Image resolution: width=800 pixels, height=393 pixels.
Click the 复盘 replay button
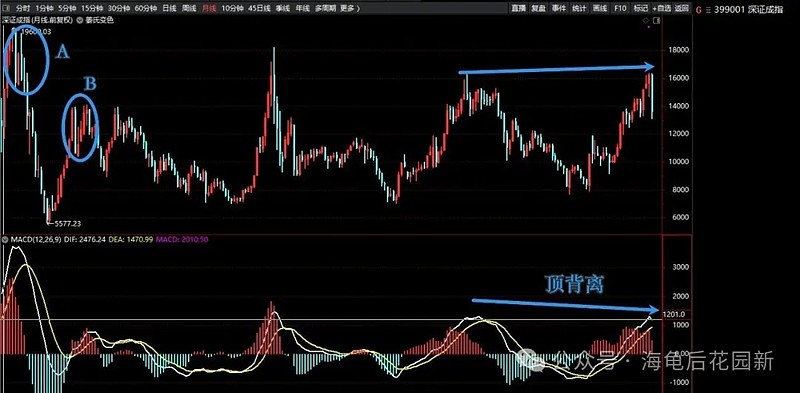pyautogui.click(x=538, y=8)
